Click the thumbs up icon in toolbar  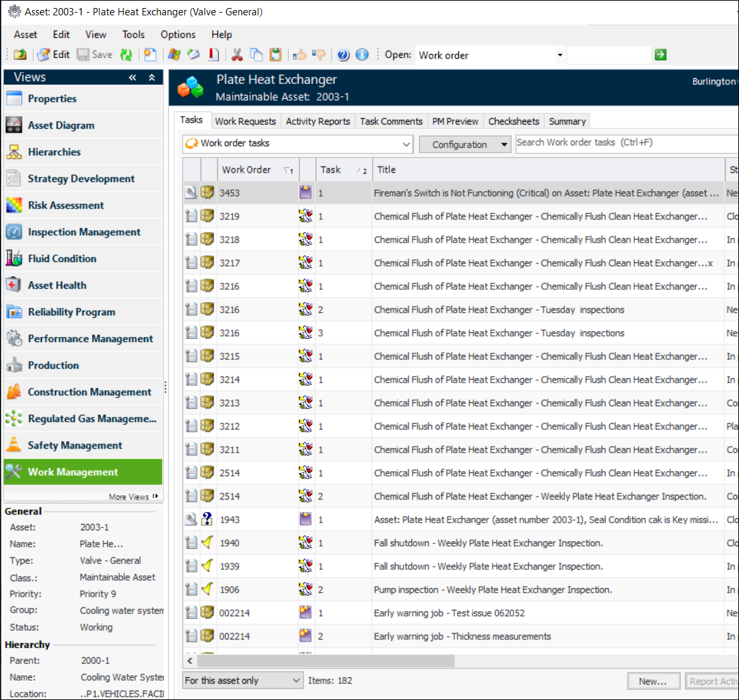[299, 55]
